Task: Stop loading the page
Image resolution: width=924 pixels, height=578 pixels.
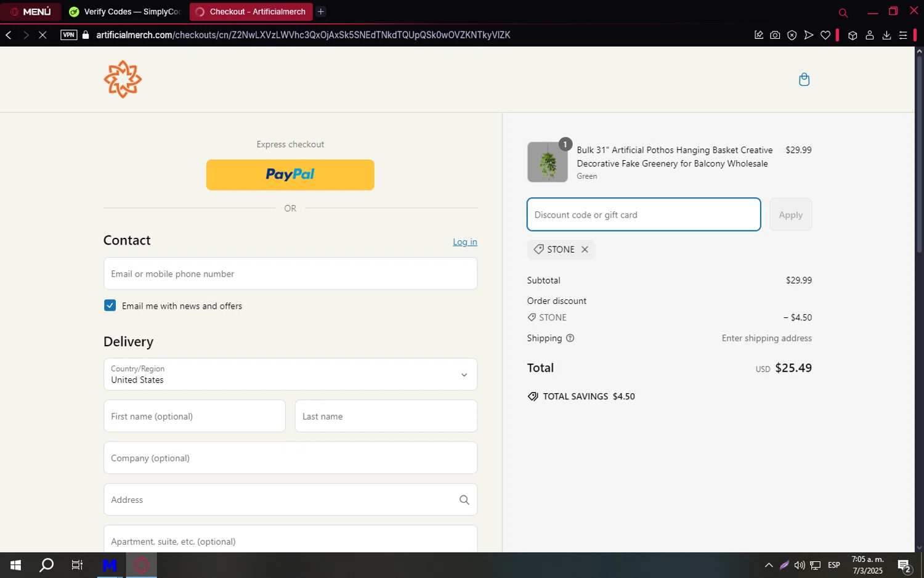Action: 43,35
